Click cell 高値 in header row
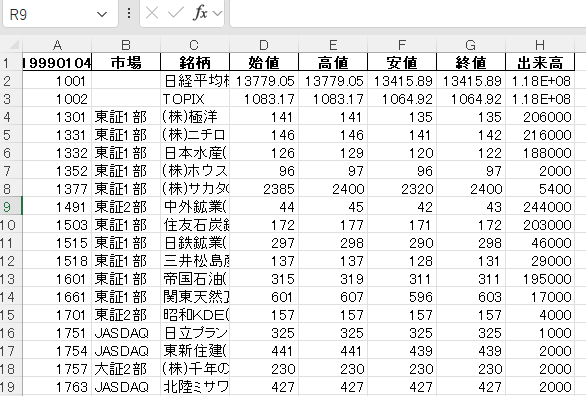586x396 pixels. click(333, 62)
